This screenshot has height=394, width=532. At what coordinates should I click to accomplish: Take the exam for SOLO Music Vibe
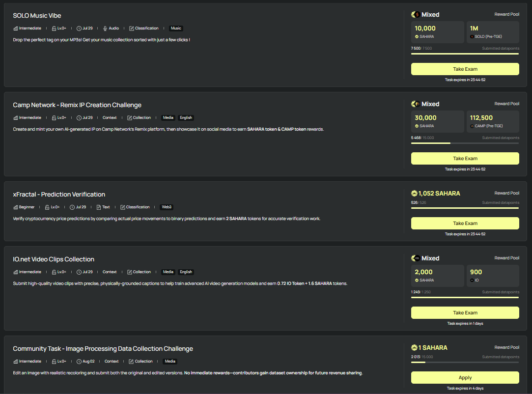click(465, 69)
